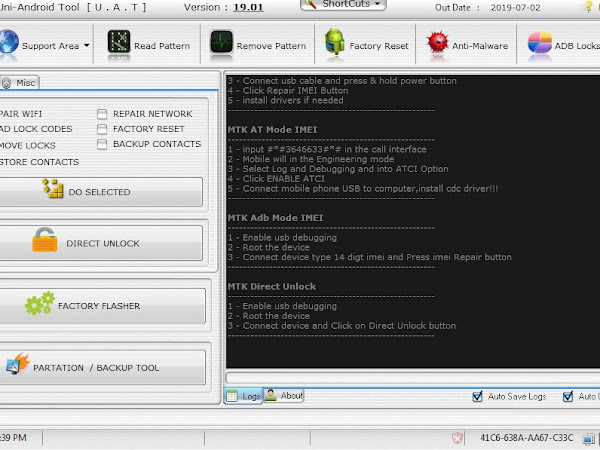Click the Factory Reset android icon

pyautogui.click(x=334, y=41)
